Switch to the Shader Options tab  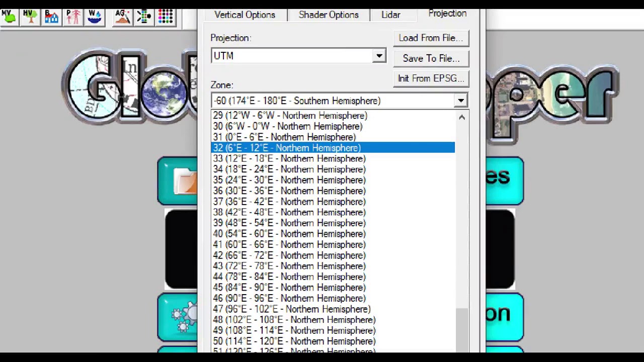(x=329, y=15)
